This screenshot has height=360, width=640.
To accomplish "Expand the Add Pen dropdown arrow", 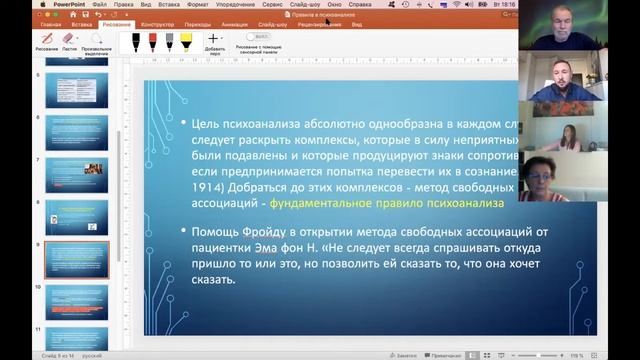I will tap(222, 38).
